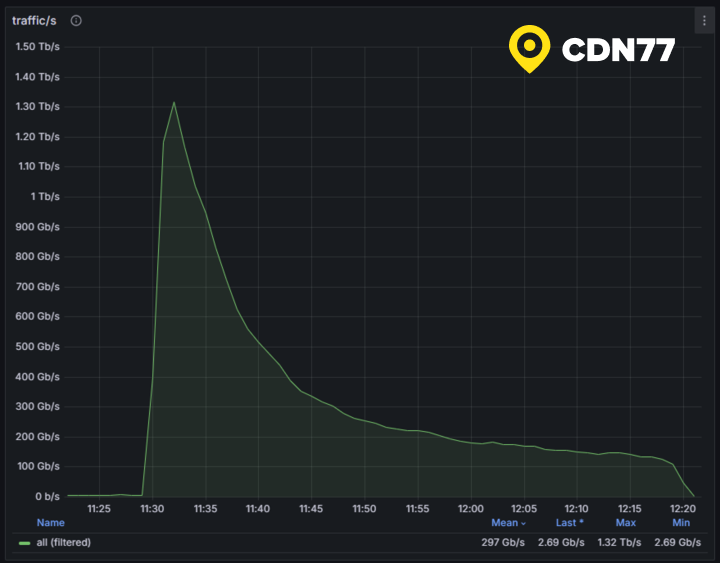This screenshot has height=563, width=720.
Task: Sort legend by Mean column
Action: (x=508, y=523)
